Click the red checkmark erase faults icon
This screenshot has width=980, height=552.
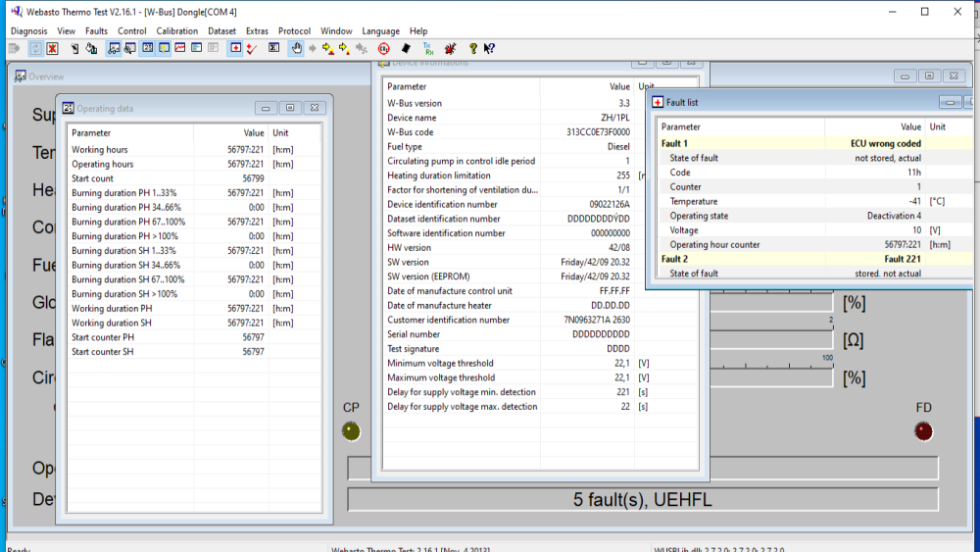[x=252, y=48]
